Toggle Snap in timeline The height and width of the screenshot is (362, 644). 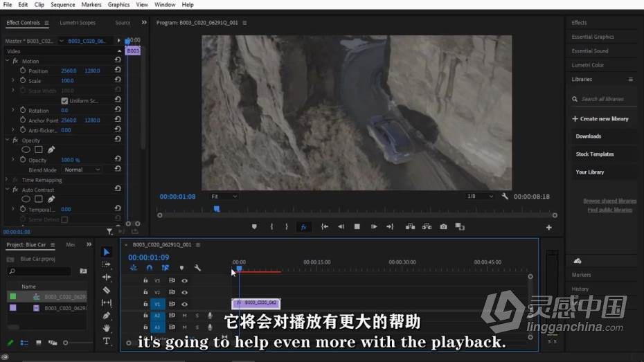click(x=149, y=268)
